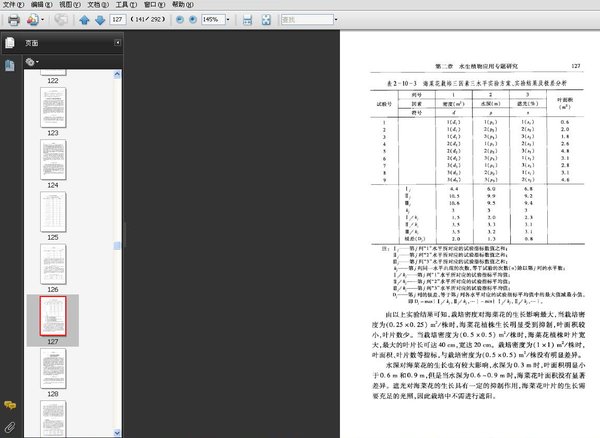Click the grayed-out email icon in toolbar
The width and height of the screenshot is (600, 438).
(61, 20)
